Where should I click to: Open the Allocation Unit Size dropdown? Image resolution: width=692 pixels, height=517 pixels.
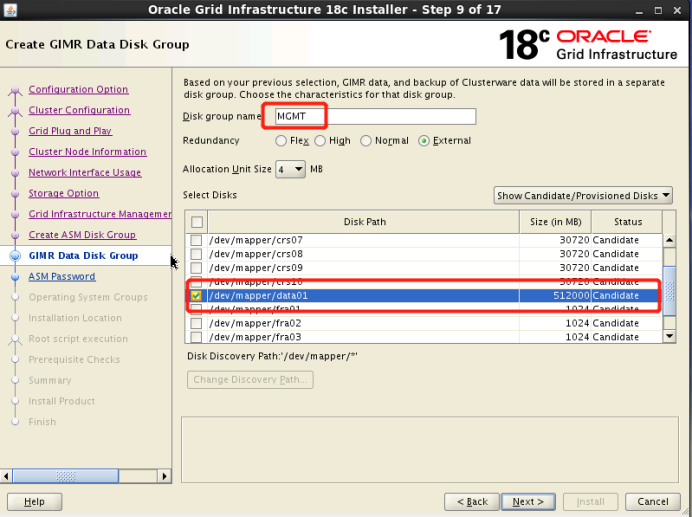click(291, 170)
